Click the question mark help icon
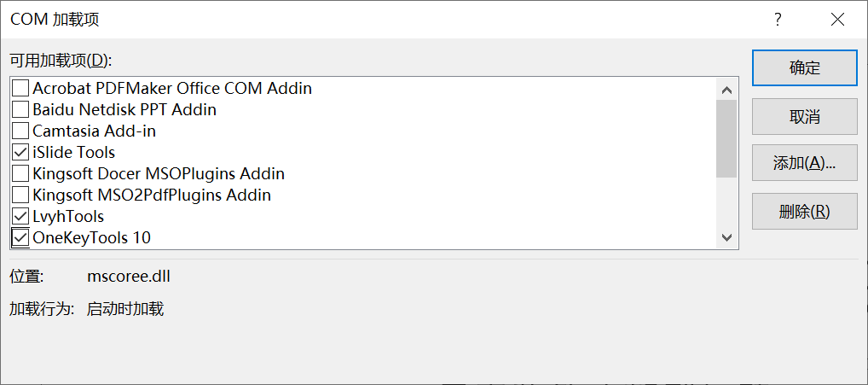 778,20
